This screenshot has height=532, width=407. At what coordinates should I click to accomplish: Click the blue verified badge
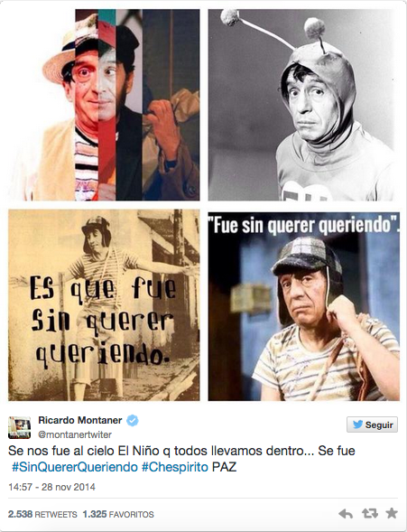133,420
